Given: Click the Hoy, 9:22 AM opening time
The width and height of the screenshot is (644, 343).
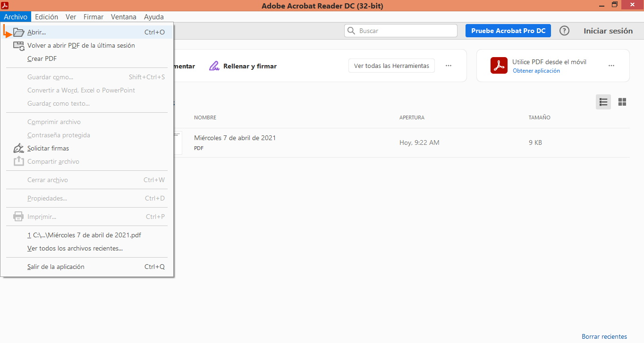Looking at the screenshot, I should 419,142.
